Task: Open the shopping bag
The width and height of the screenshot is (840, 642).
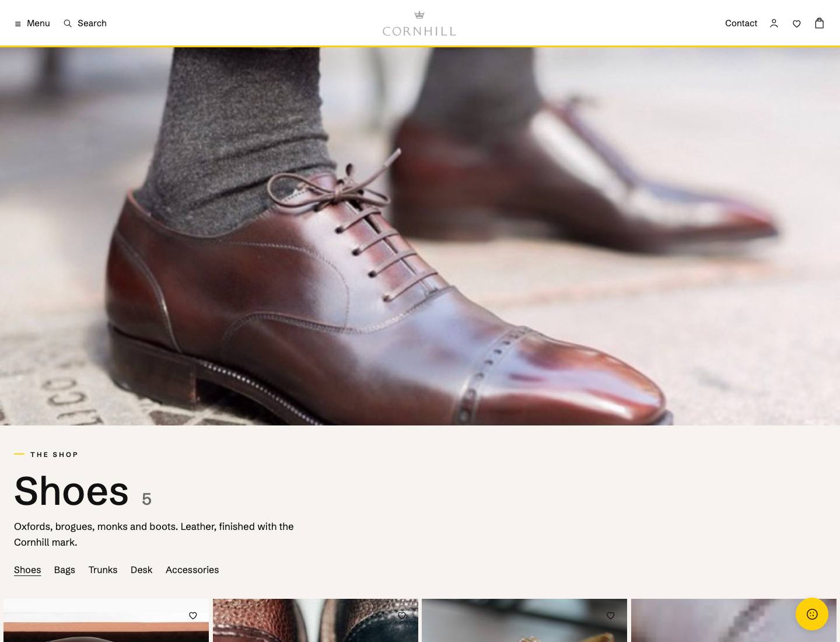Action: [x=820, y=23]
